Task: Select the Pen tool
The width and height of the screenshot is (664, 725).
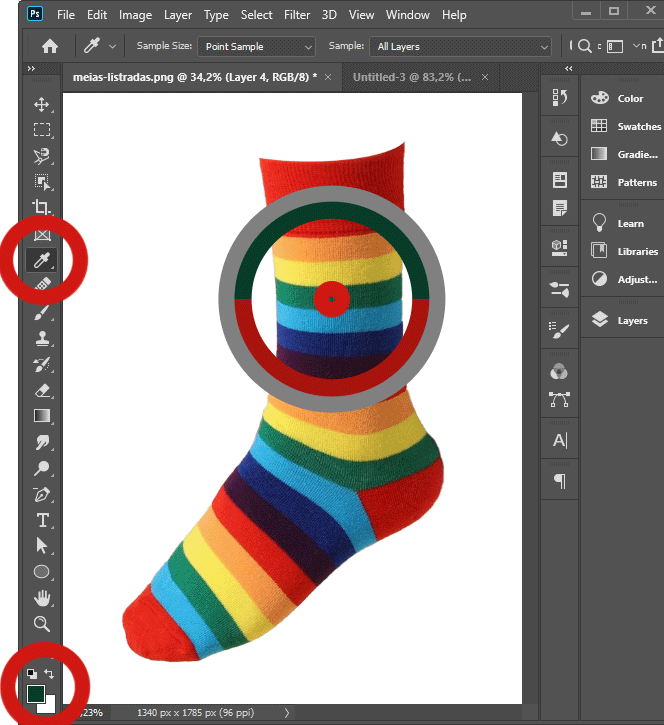Action: point(42,494)
